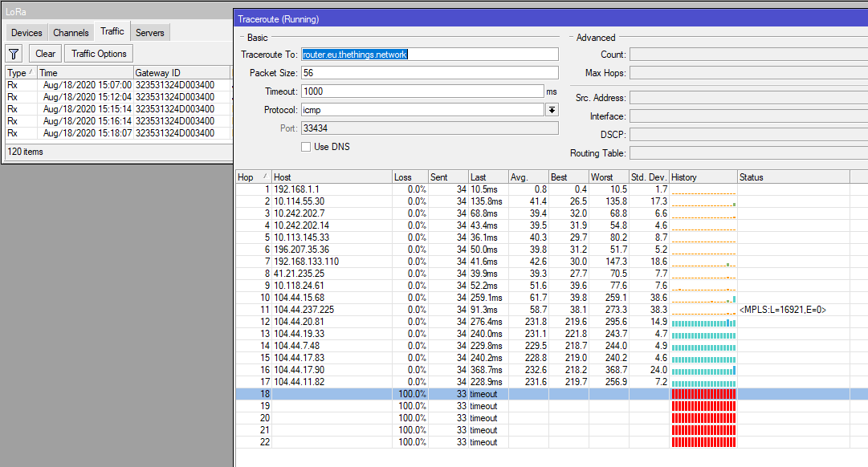Viewport: 868px width, 467px height.
Task: Sort traceroute by Host column header
Action: [x=332, y=177]
